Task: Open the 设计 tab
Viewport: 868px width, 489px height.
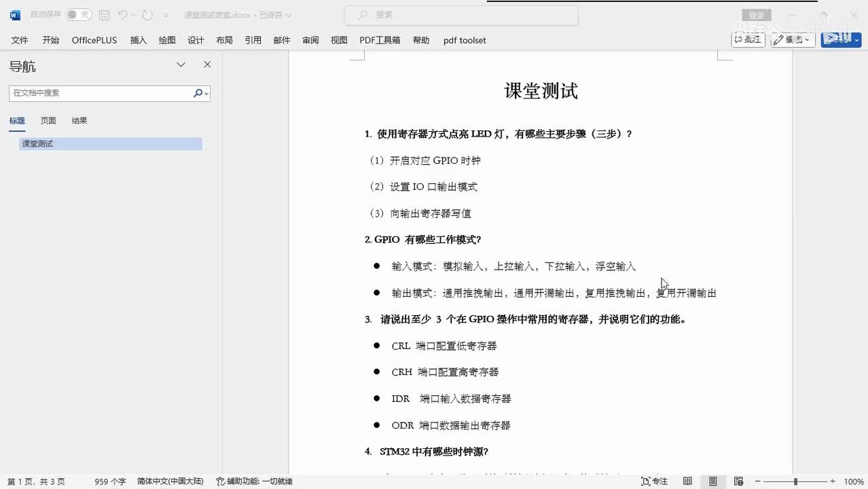Action: point(196,40)
